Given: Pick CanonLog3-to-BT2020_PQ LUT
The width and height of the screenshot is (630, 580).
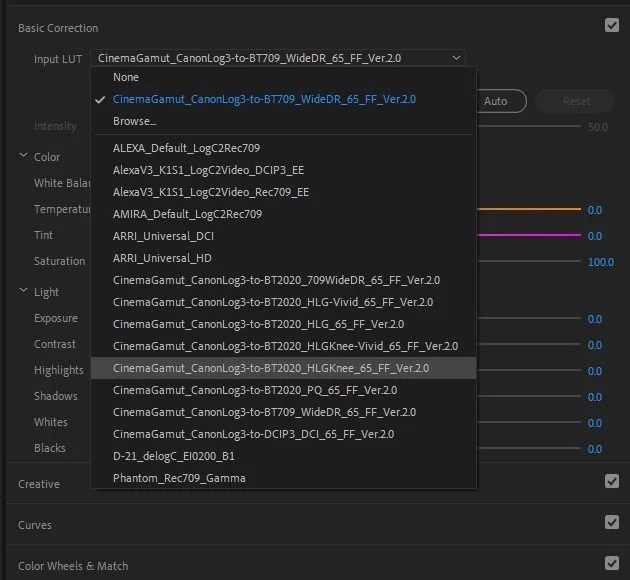Looking at the screenshot, I should click(x=284, y=390).
